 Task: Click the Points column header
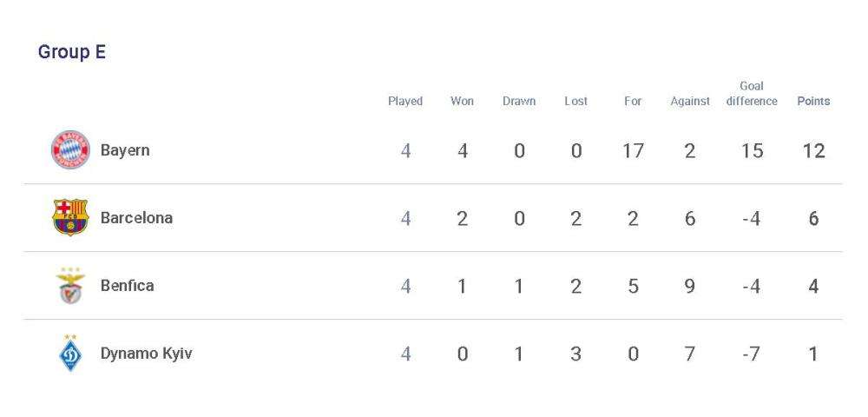[x=814, y=102]
